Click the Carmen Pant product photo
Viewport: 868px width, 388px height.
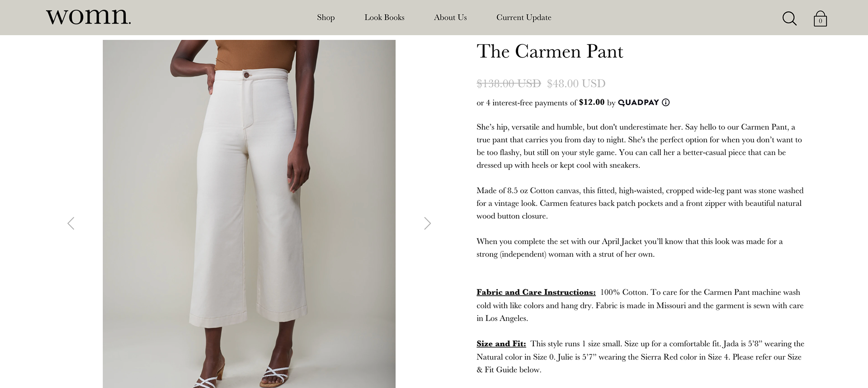click(249, 213)
